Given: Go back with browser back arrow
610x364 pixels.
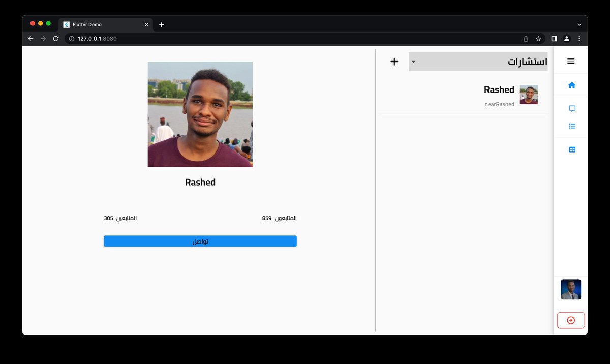Looking at the screenshot, I should (x=30, y=39).
